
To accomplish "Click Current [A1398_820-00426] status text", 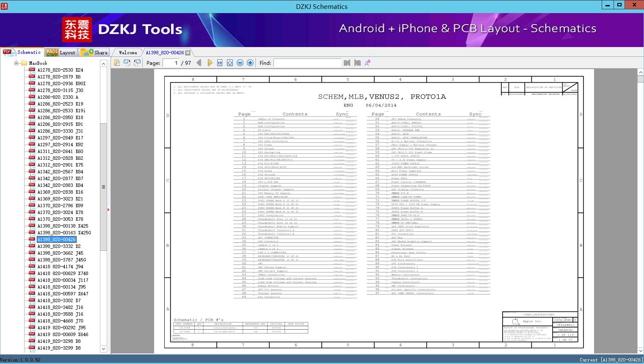I will pos(611,360).
